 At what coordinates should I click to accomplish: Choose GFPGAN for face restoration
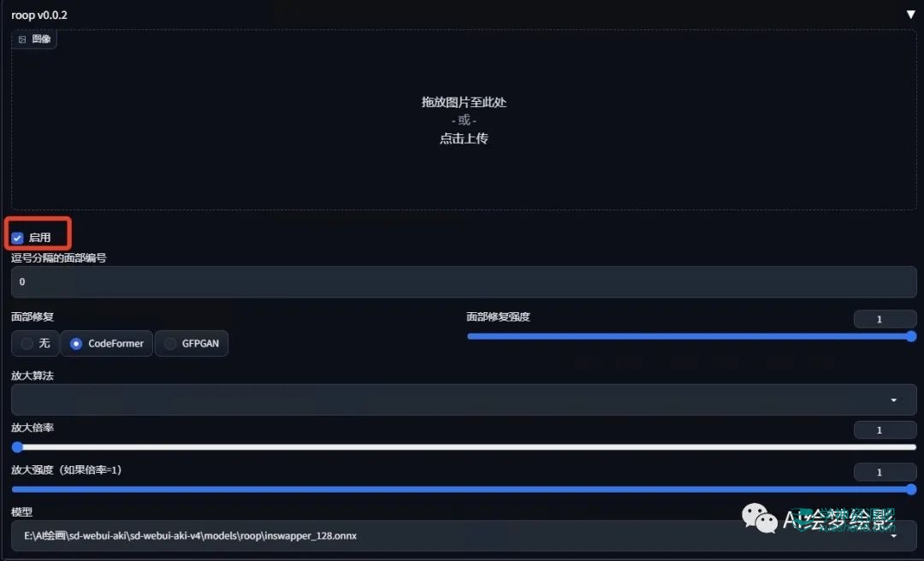170,344
